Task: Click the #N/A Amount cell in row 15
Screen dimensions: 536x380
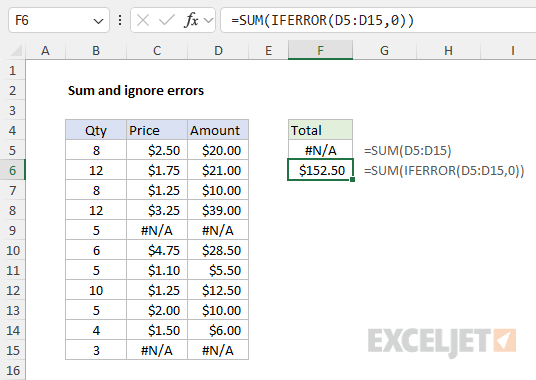Action: point(218,350)
